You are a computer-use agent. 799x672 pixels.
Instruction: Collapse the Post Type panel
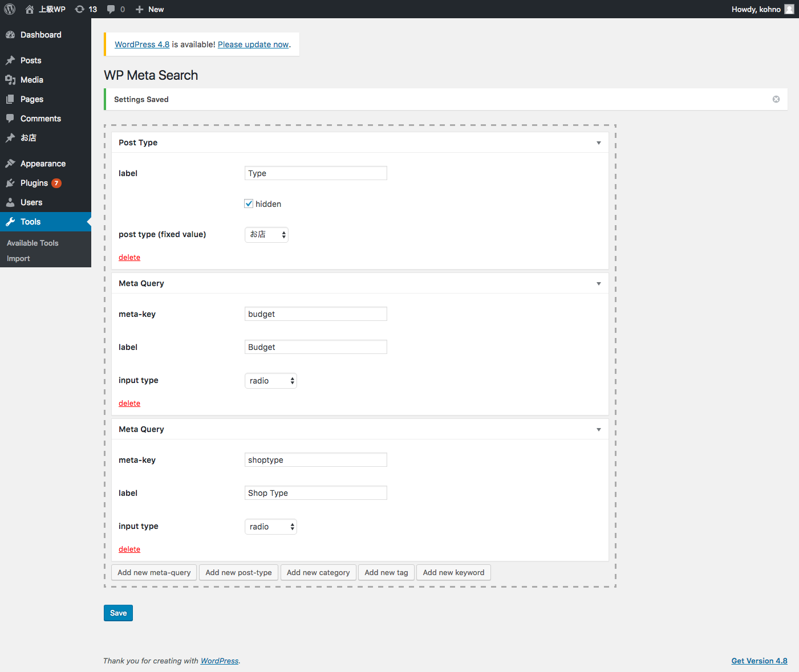[x=599, y=142]
